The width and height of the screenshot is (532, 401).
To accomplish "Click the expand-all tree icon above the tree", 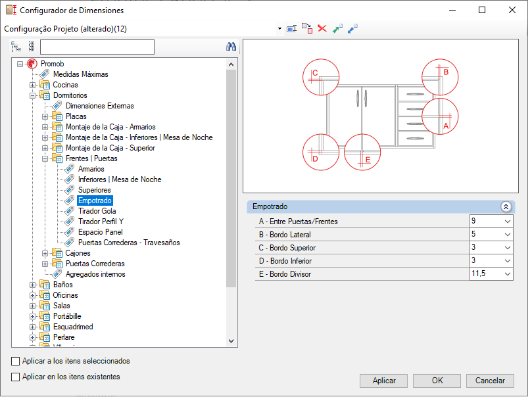I will tap(16, 47).
